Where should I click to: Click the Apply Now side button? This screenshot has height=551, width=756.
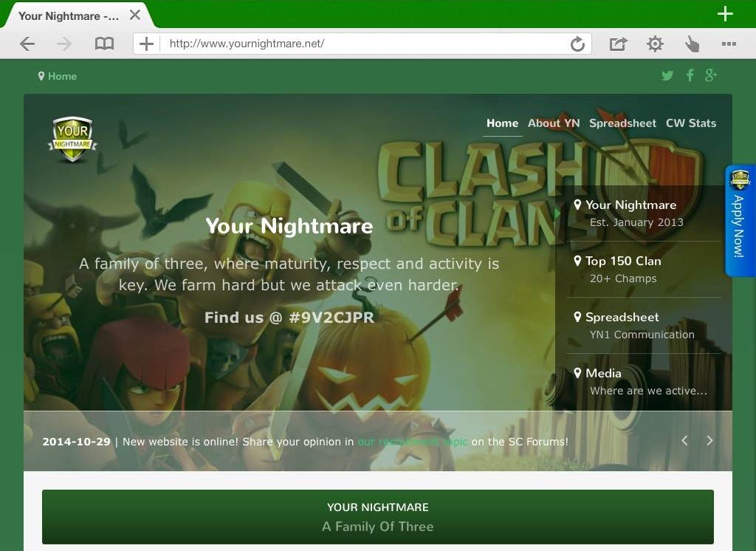739,221
